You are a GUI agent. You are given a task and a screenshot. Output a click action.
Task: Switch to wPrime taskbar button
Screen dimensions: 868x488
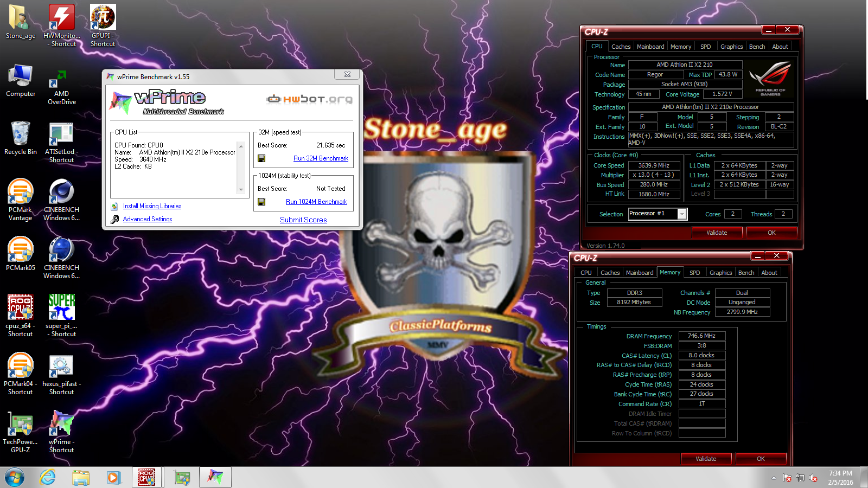[x=215, y=477]
